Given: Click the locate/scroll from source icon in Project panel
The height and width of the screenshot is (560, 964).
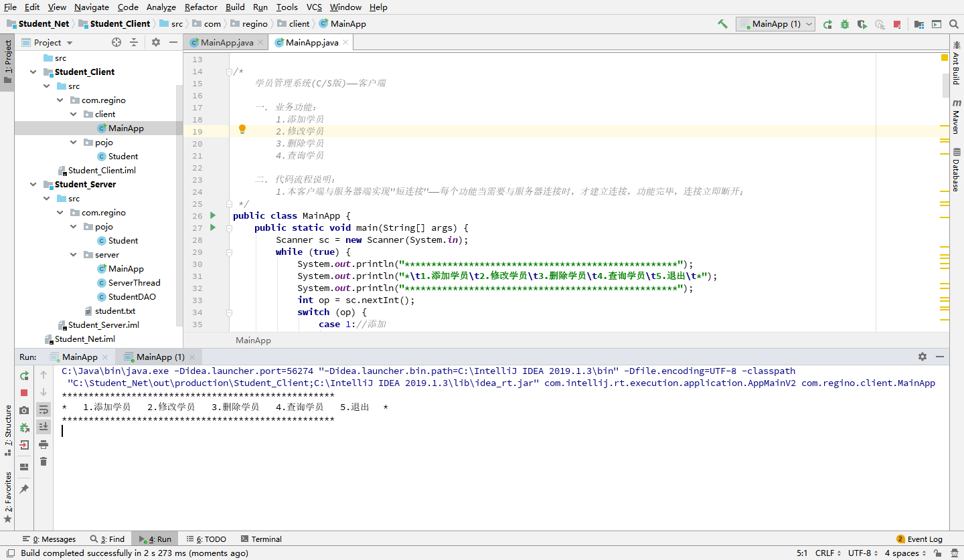Looking at the screenshot, I should click(x=116, y=42).
